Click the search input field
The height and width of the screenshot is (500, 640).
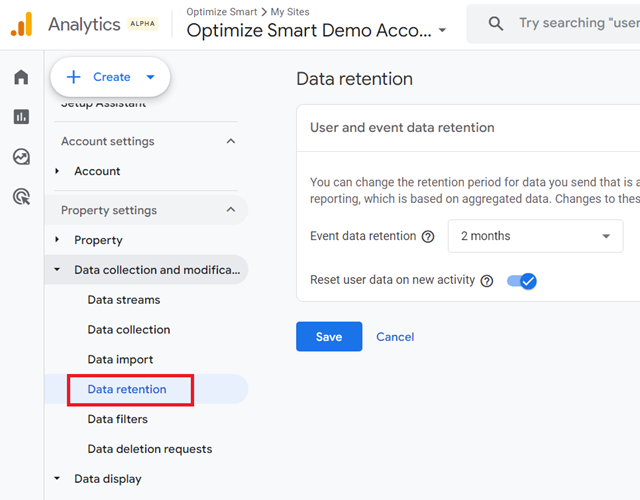coord(553,23)
